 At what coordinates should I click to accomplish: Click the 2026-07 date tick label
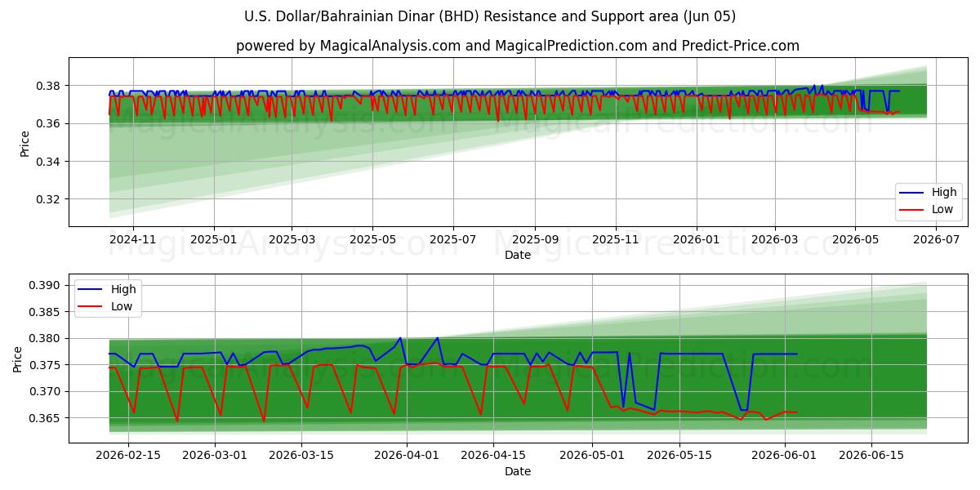pos(935,240)
